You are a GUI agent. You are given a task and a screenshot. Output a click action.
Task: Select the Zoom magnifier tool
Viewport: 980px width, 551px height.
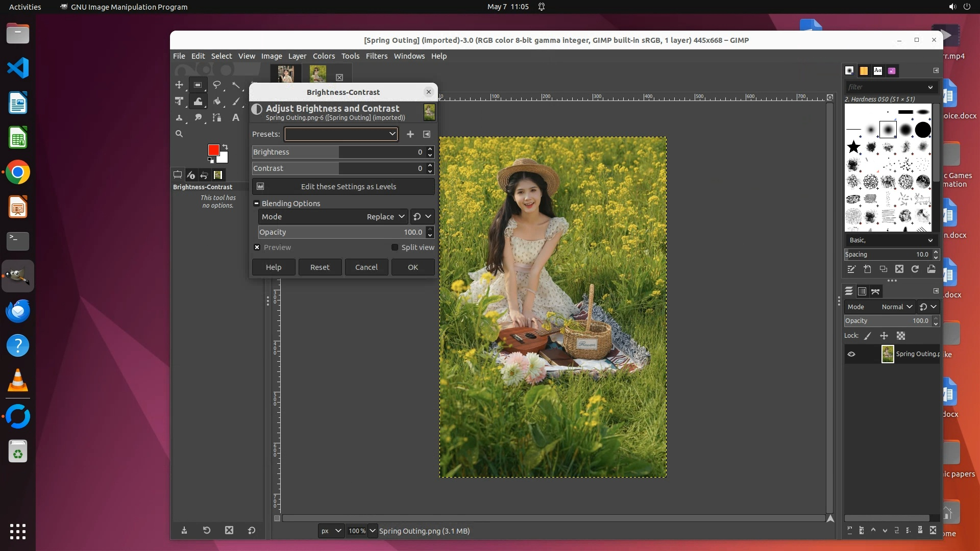(x=179, y=134)
